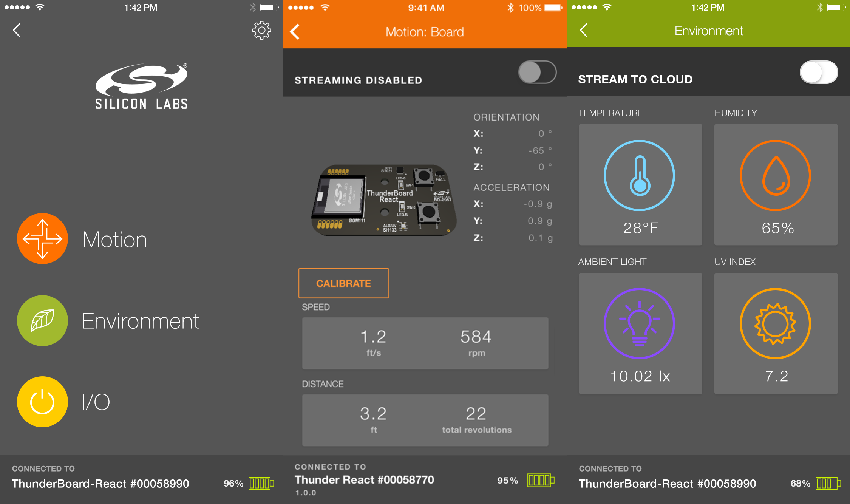This screenshot has width=850, height=504.
Task: Open settings gear on home screen
Action: point(261,30)
